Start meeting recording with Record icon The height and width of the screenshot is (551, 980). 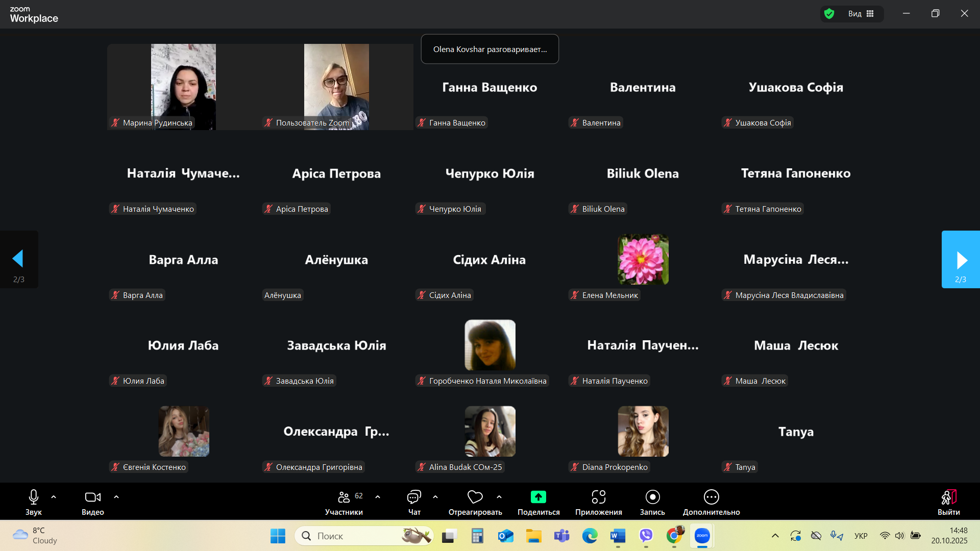(652, 497)
